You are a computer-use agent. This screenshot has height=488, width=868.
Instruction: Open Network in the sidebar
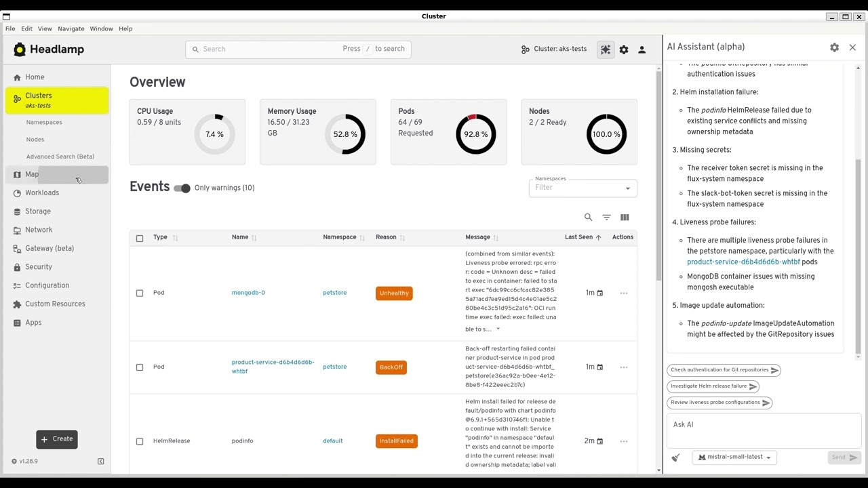click(57, 230)
